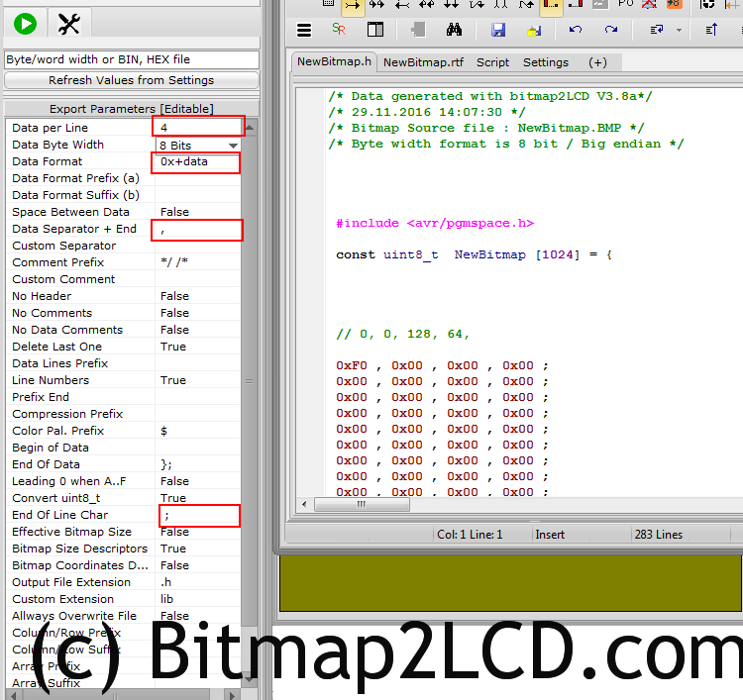
Task: Click the 0xF0 first data value
Action: 352,365
